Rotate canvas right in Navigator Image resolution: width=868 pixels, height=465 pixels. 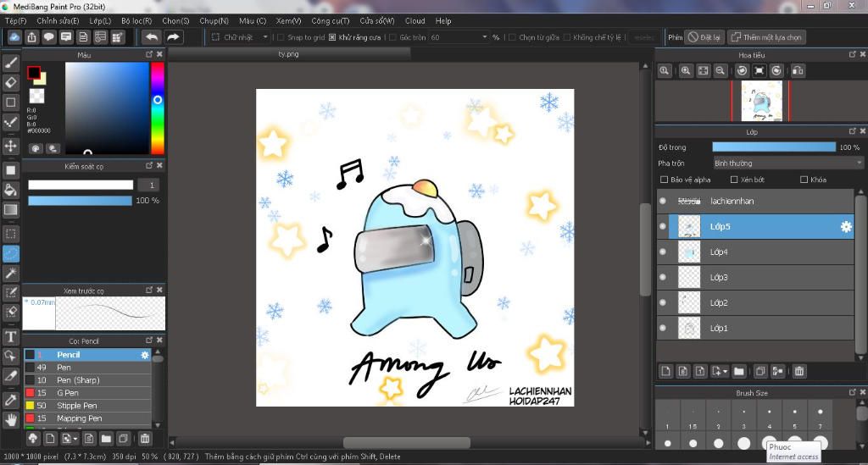click(776, 71)
